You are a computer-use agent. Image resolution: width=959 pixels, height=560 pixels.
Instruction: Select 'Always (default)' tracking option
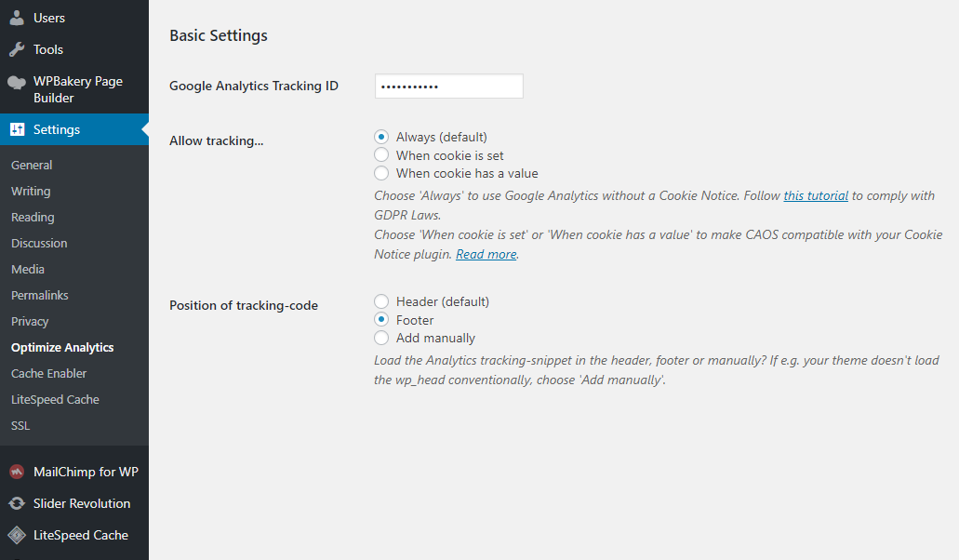click(381, 137)
